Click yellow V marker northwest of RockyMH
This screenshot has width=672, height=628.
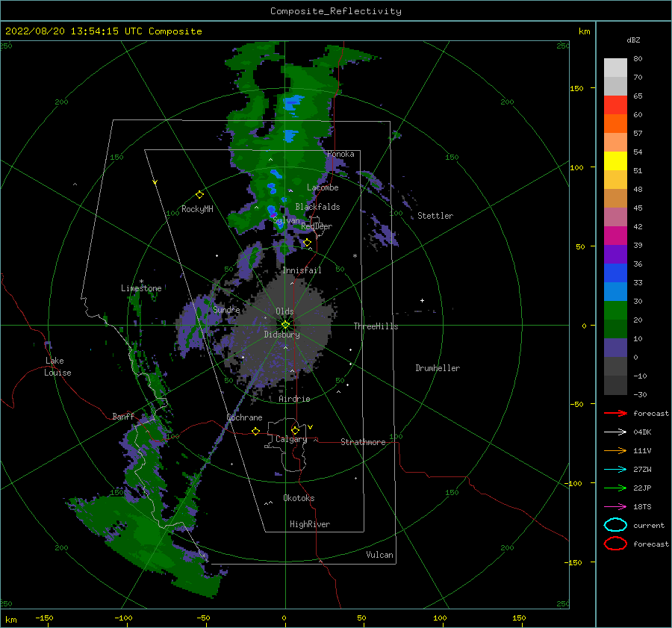tap(155, 182)
